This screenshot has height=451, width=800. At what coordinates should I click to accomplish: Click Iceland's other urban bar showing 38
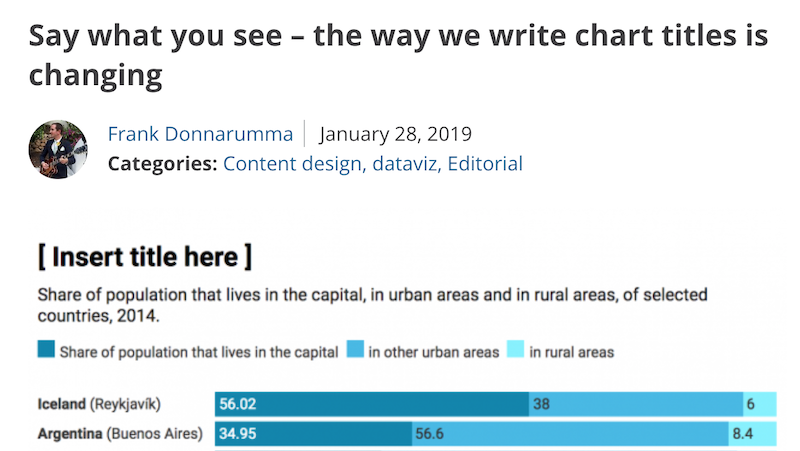click(635, 404)
